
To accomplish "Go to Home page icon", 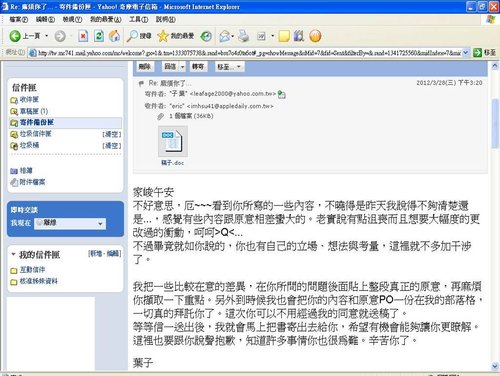I will pos(114,36).
